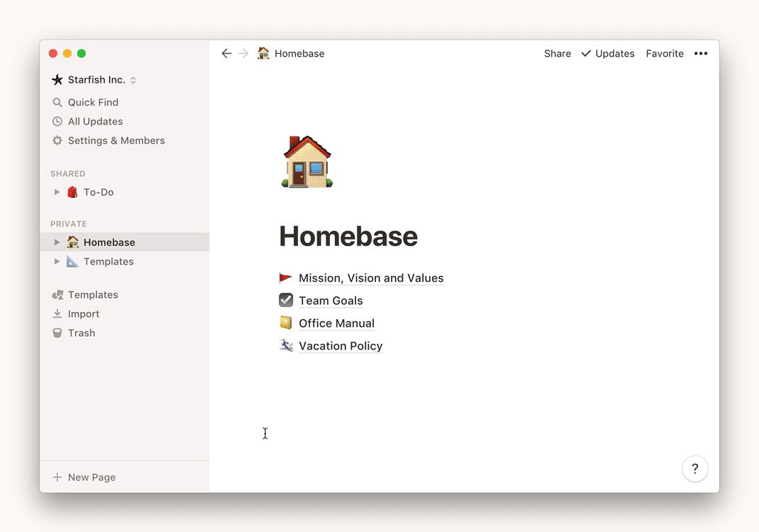The height and width of the screenshot is (532, 759).
Task: Open the Mission, Vision and Values page link
Action: (x=371, y=278)
